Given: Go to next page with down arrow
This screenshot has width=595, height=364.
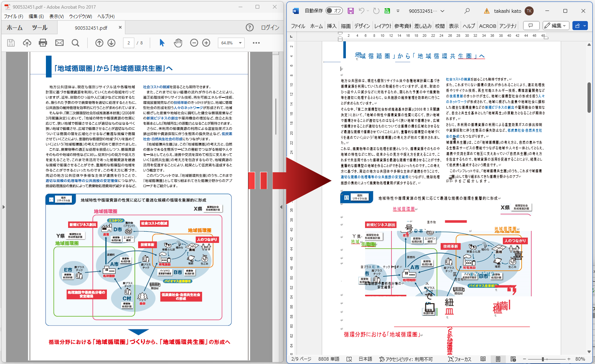Looking at the screenshot, I should (111, 43).
